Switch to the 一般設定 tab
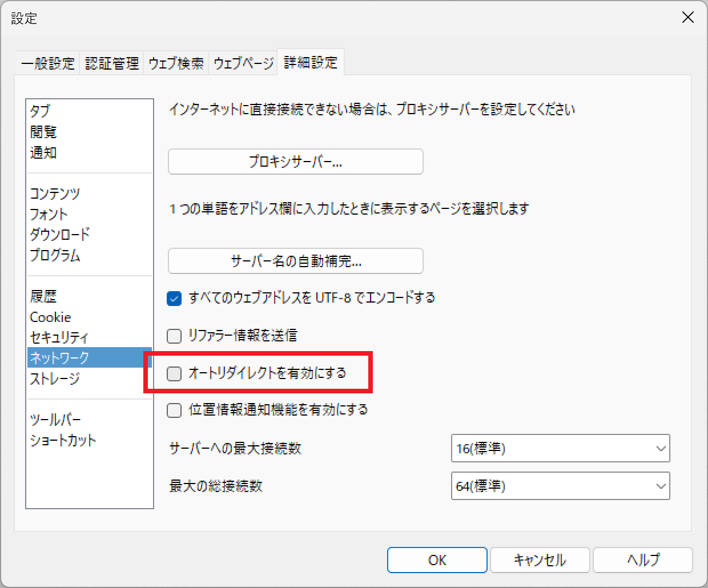 [x=48, y=63]
